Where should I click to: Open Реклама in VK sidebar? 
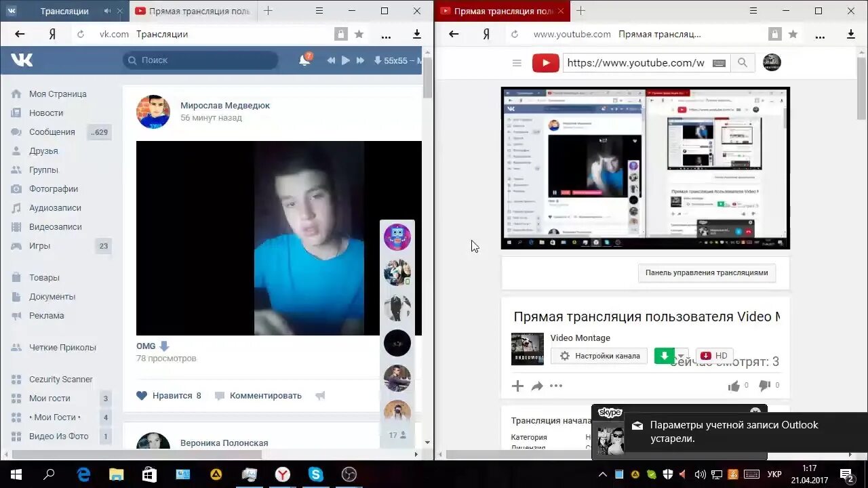47,316
